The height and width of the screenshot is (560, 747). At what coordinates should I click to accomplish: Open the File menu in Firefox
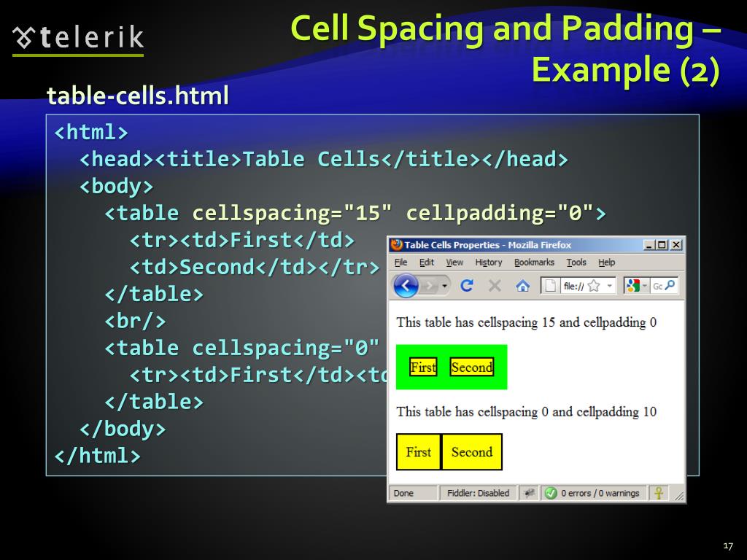pos(400,262)
